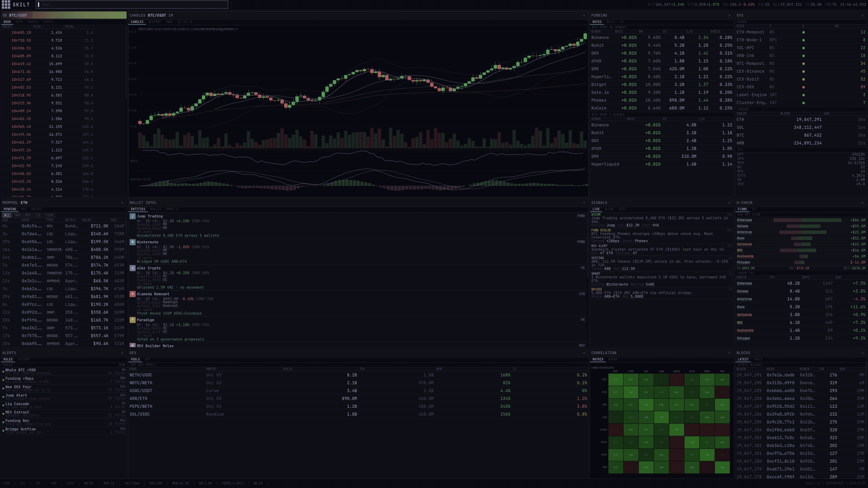Click the SKILT grid logo icon
This screenshot has height=488, width=868.
click(x=6, y=5)
